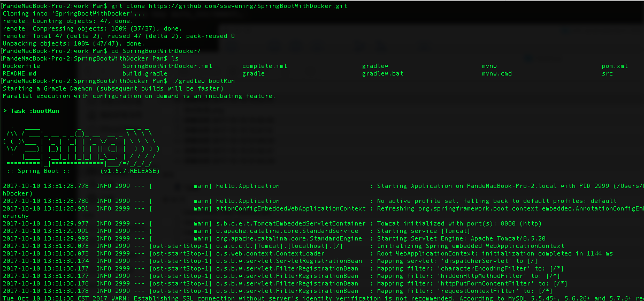
Task: Click gradlew.bat in the file listing
Action: (x=383, y=73)
